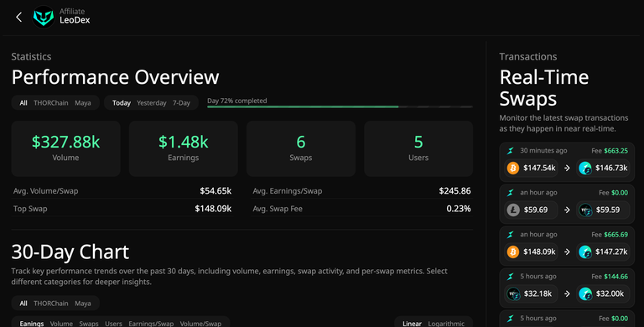Click THORChain icon on 5 hours ago $144.66 swap

pos(510,277)
